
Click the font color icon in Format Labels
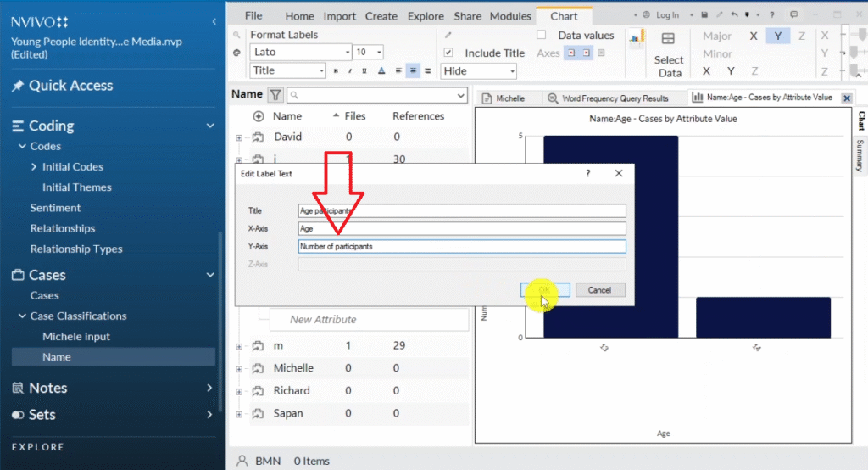pyautogui.click(x=381, y=71)
